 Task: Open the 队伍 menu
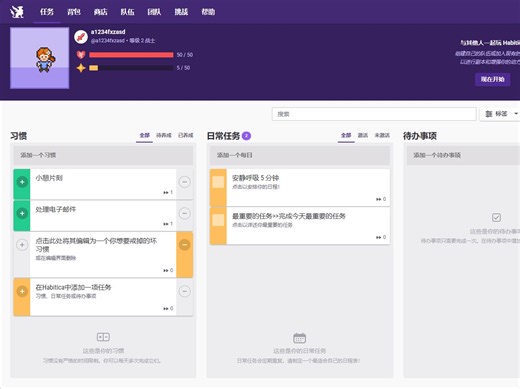[127, 12]
